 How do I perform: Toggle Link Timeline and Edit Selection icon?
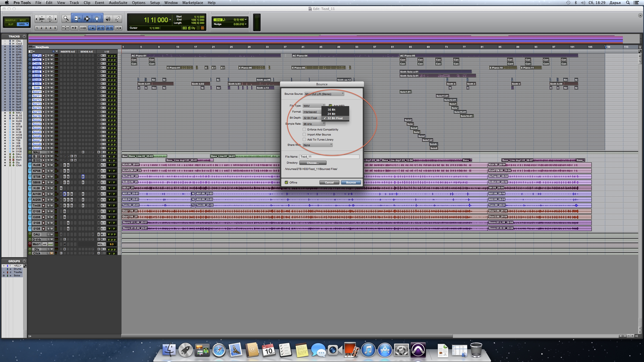101,28
